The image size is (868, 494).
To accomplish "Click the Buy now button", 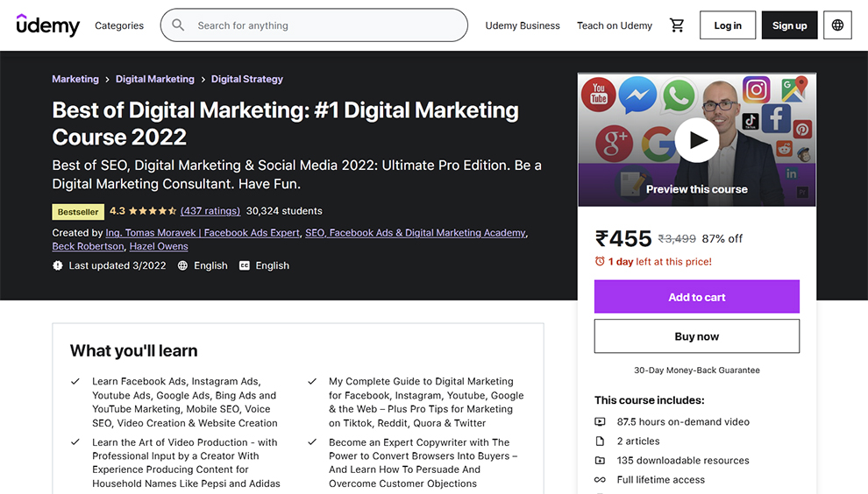I will click(697, 336).
